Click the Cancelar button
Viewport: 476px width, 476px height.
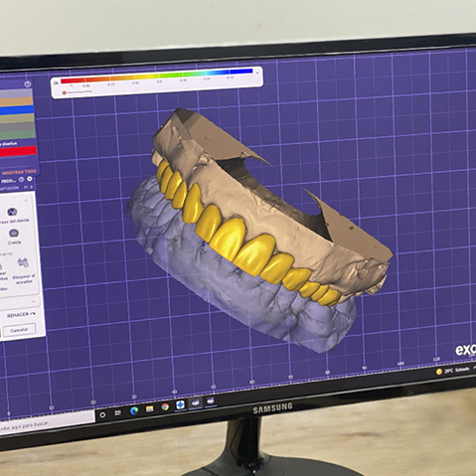coord(19,330)
